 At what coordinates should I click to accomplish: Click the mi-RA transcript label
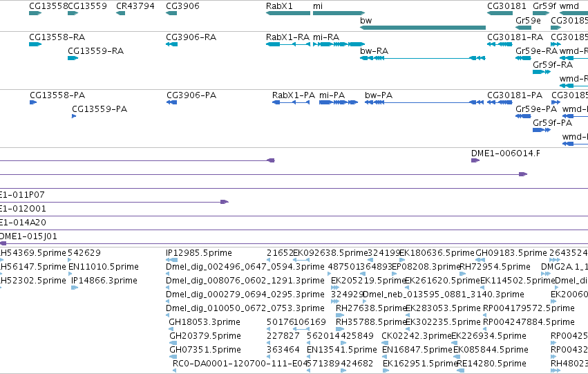(326, 37)
